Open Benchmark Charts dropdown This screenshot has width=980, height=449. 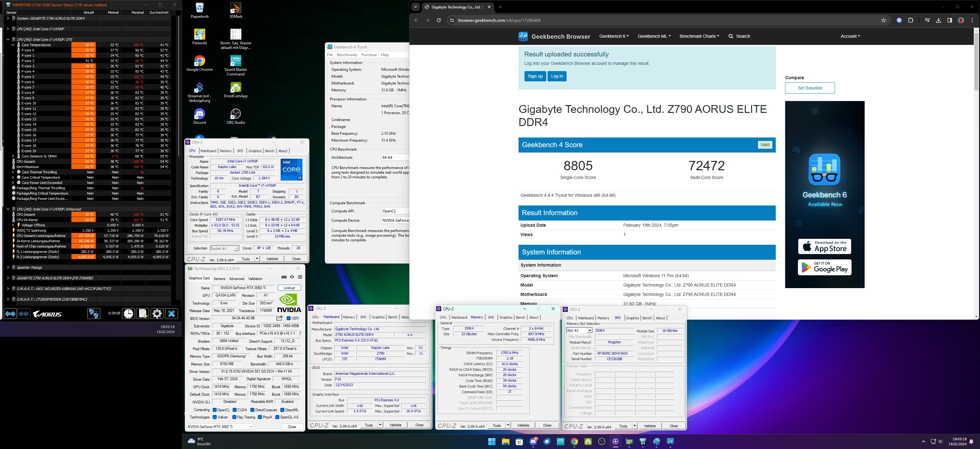[x=699, y=36]
